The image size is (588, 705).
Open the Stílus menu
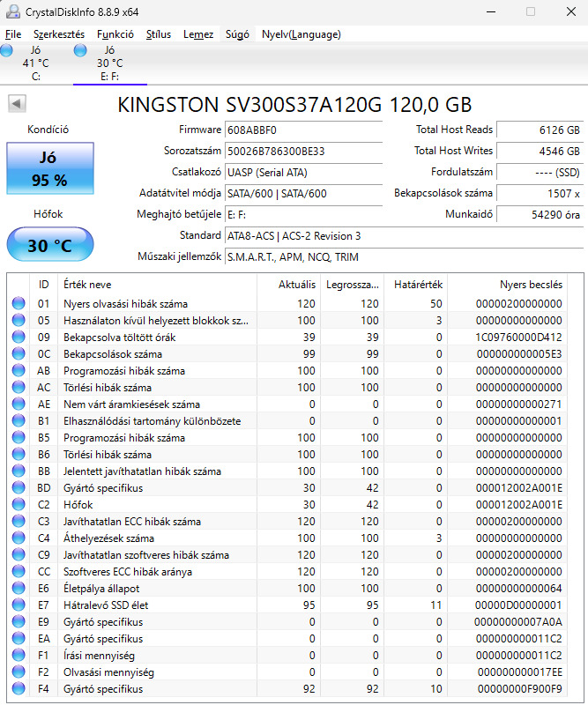159,34
